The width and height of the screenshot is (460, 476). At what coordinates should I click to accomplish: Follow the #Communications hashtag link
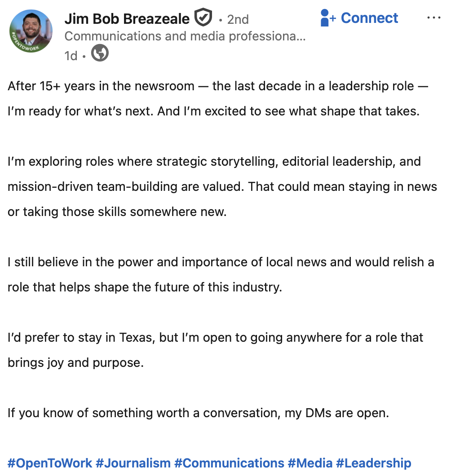[229, 463]
